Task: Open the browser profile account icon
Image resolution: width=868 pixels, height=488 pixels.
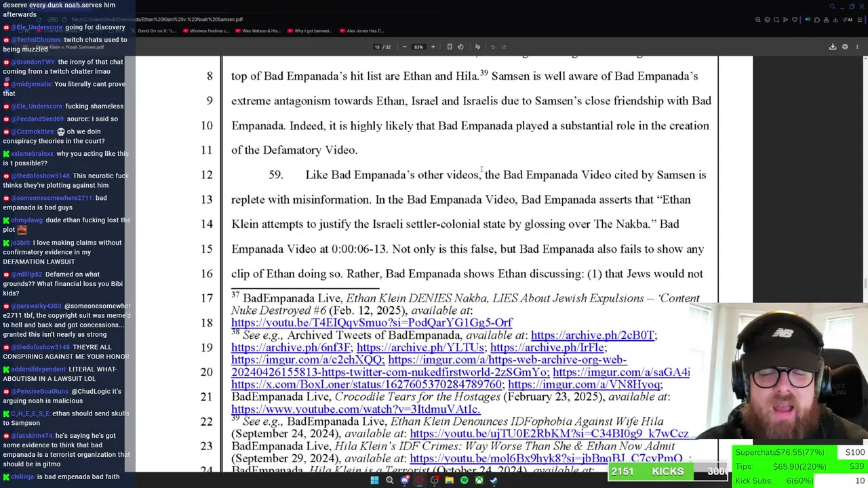Action: pos(826,20)
